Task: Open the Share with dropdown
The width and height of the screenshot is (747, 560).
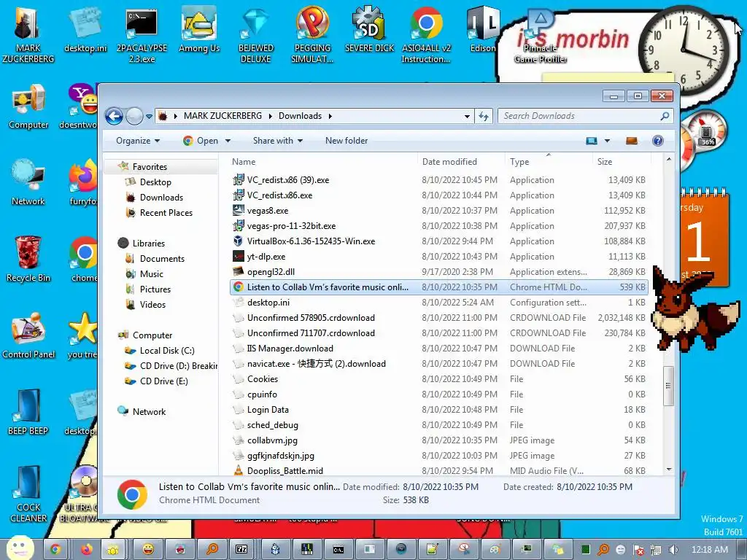Action: pos(278,141)
